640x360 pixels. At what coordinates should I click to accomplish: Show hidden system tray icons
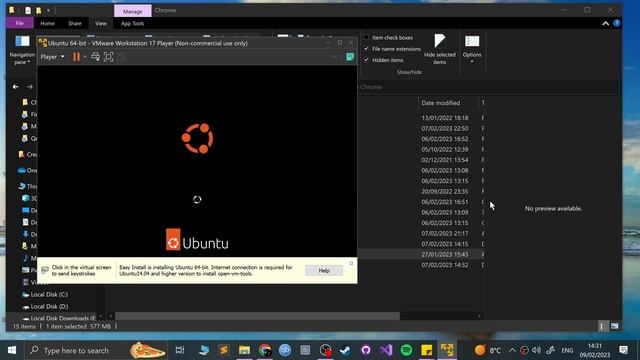point(512,350)
